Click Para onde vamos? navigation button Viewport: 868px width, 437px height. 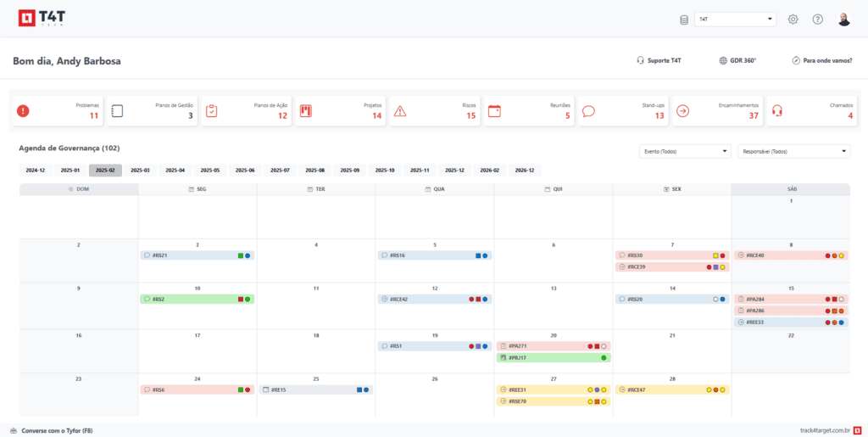pyautogui.click(x=821, y=61)
